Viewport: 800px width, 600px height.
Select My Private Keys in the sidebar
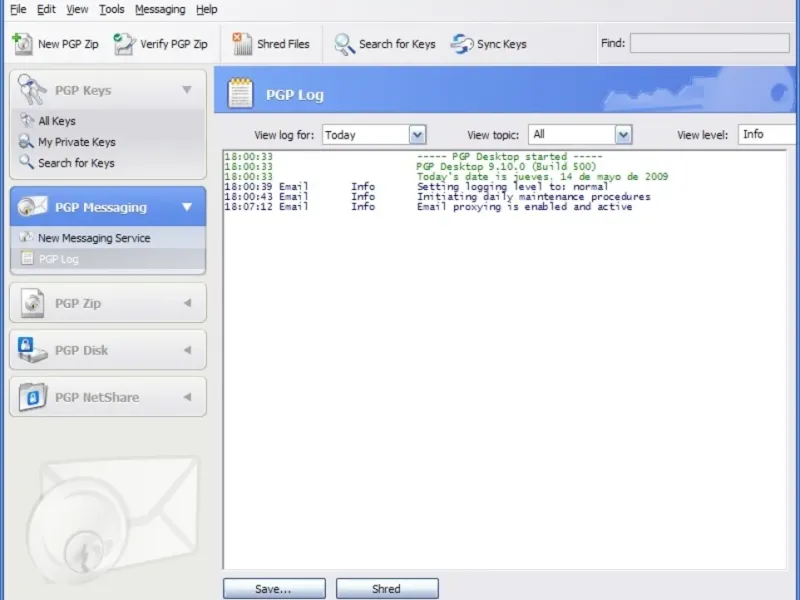point(77,142)
